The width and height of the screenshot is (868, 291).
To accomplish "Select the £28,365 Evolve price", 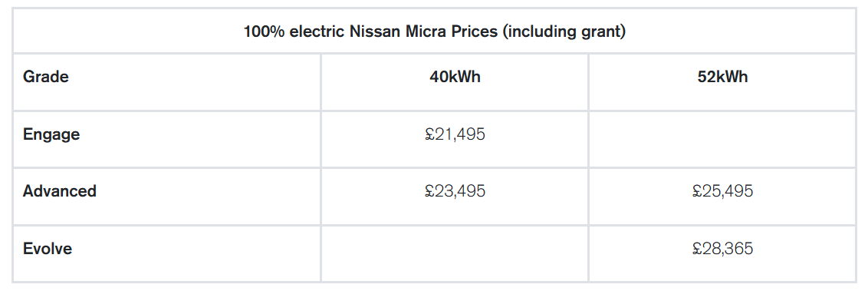I will [x=722, y=248].
